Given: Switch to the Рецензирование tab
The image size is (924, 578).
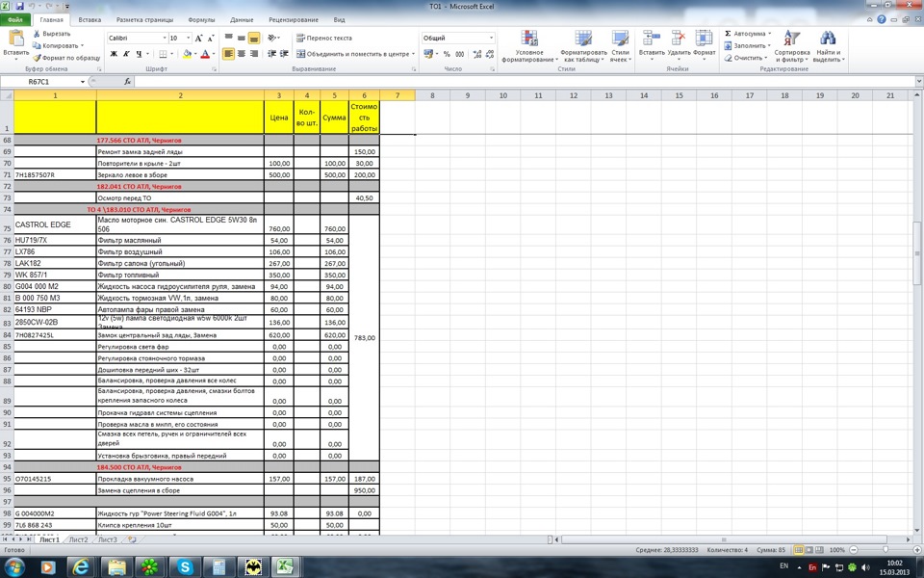Looking at the screenshot, I should coord(294,19).
